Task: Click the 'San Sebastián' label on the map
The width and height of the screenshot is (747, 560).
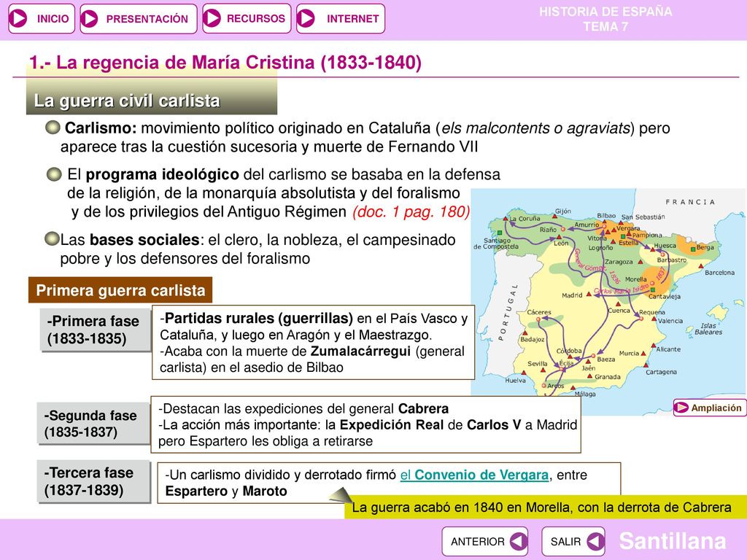Action: tap(643, 217)
